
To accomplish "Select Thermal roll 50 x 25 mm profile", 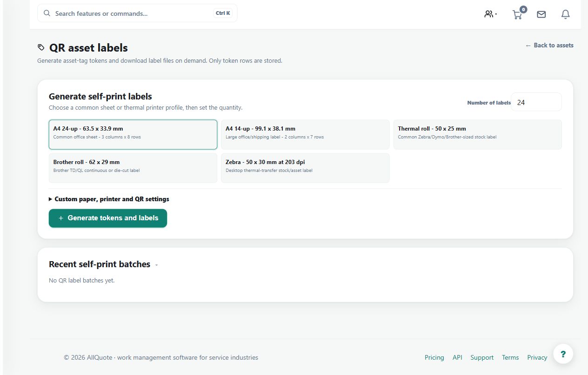I will pyautogui.click(x=477, y=135).
